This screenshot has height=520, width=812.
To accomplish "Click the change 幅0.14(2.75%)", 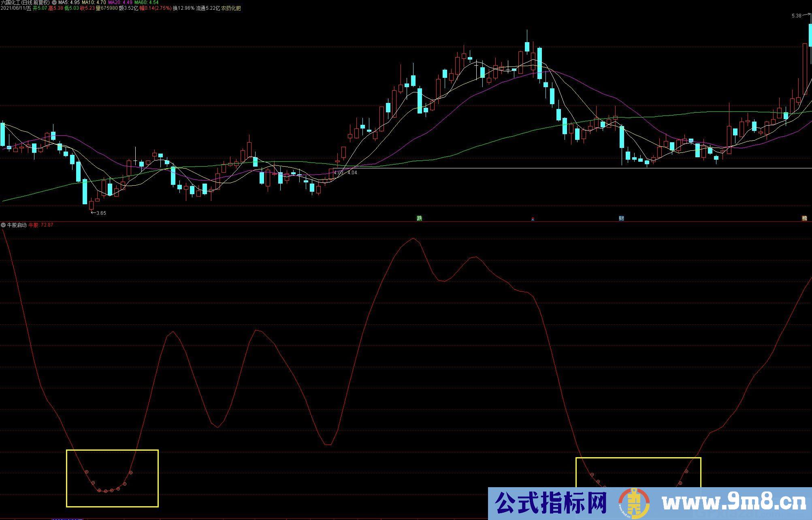I will click(156, 8).
